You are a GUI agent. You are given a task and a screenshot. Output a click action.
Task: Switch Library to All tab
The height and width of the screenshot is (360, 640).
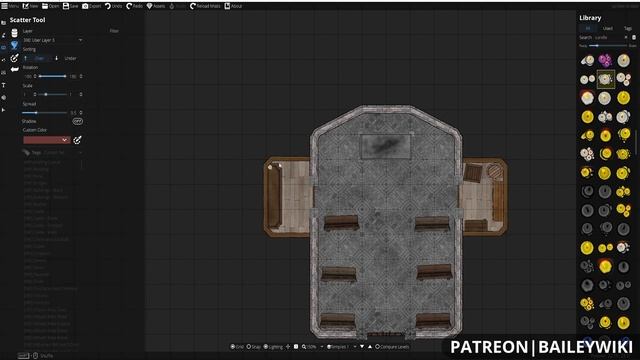point(588,28)
